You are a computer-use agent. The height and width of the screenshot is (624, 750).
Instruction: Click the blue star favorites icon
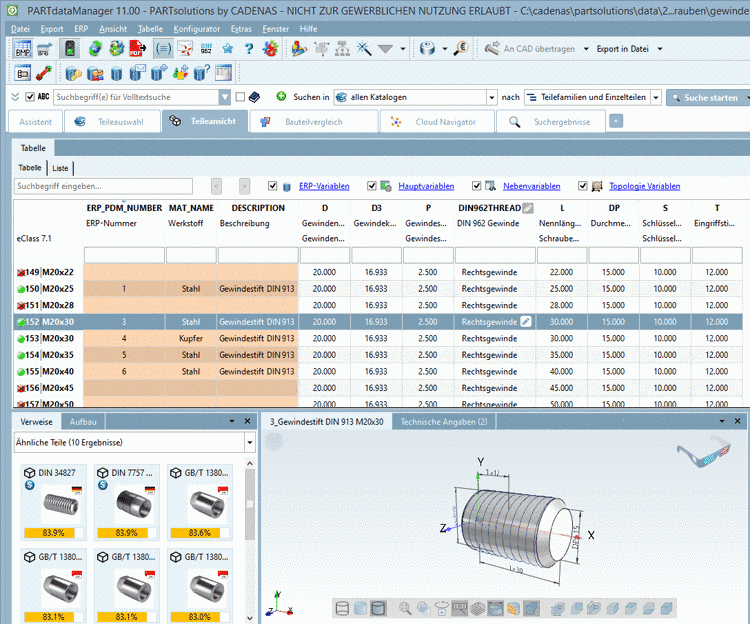[x=228, y=48]
